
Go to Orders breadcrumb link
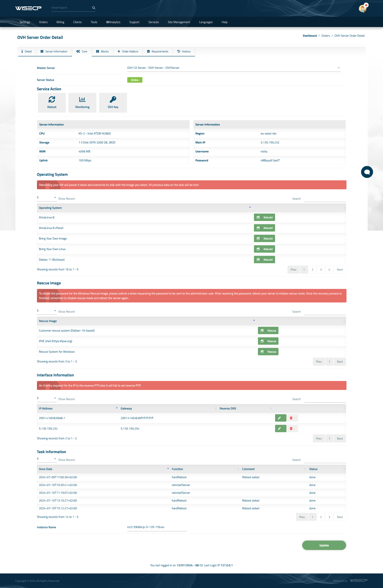coord(326,36)
